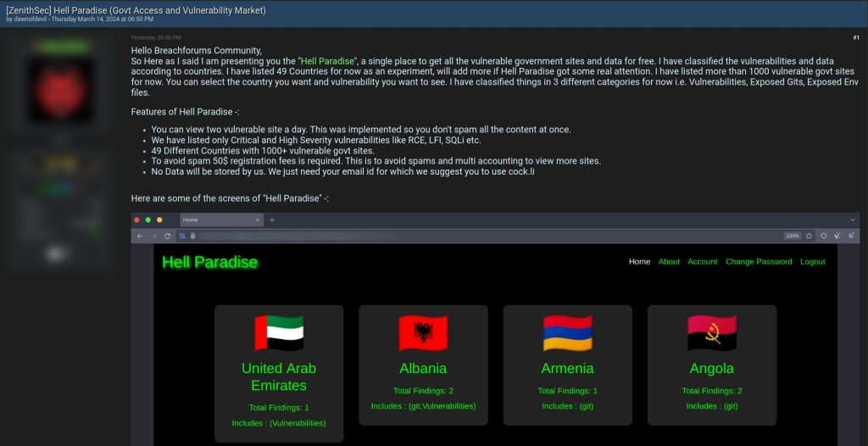Open the Change Password navigation link
Image resolution: width=868 pixels, height=446 pixels.
coord(759,261)
